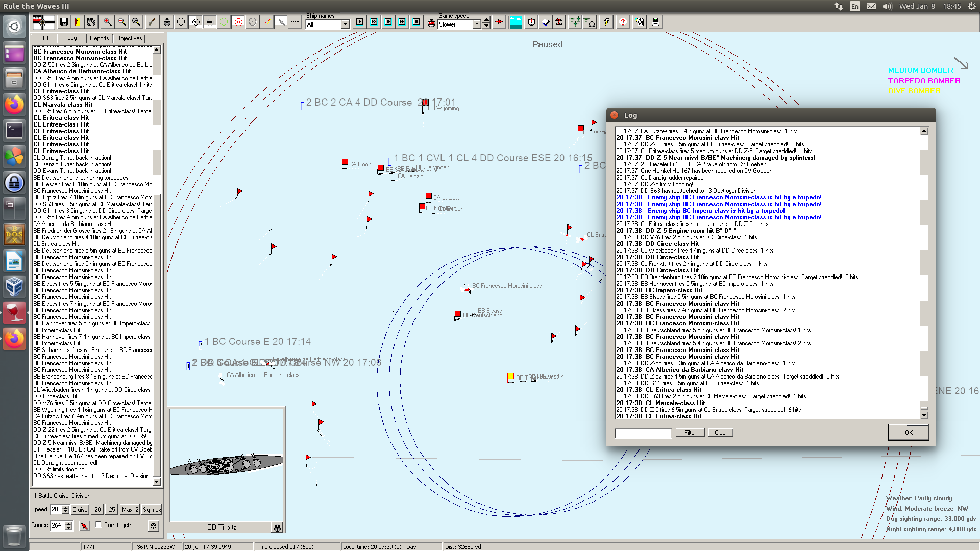Click the Max -2 speed button

coord(130,509)
